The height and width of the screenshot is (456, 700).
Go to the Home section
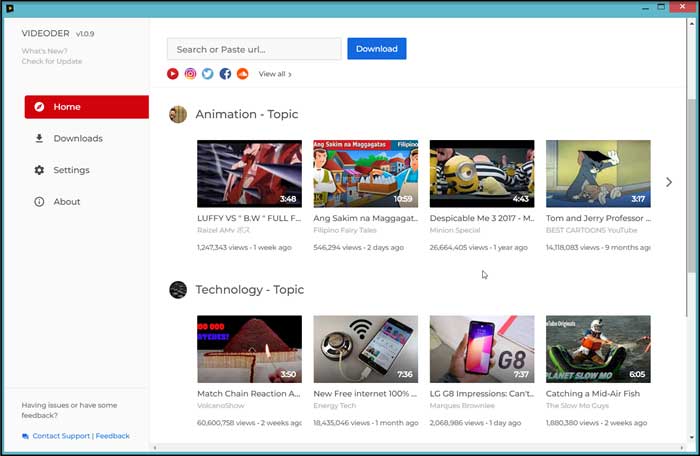point(87,107)
